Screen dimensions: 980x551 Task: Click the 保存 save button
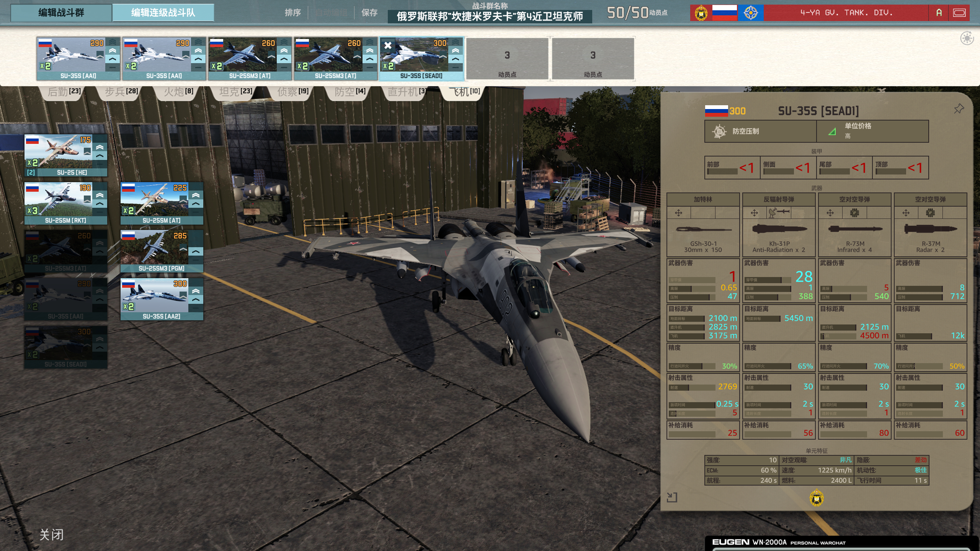click(369, 13)
